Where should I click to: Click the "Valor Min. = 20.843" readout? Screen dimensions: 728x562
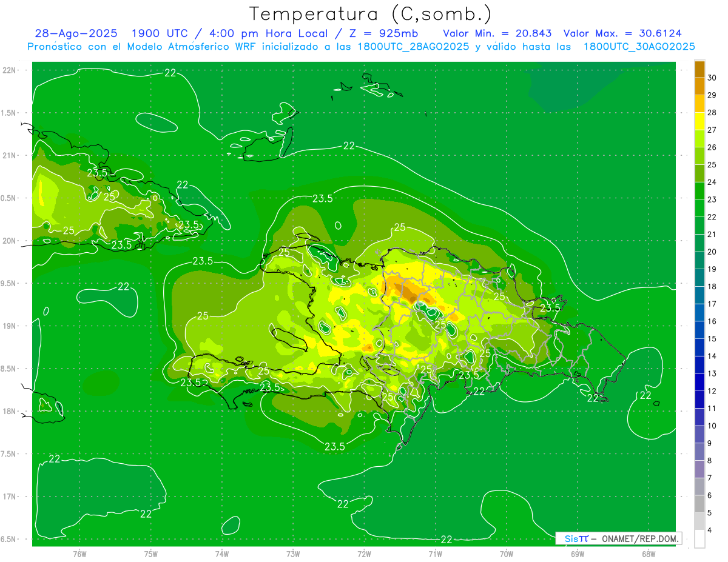tap(497, 33)
